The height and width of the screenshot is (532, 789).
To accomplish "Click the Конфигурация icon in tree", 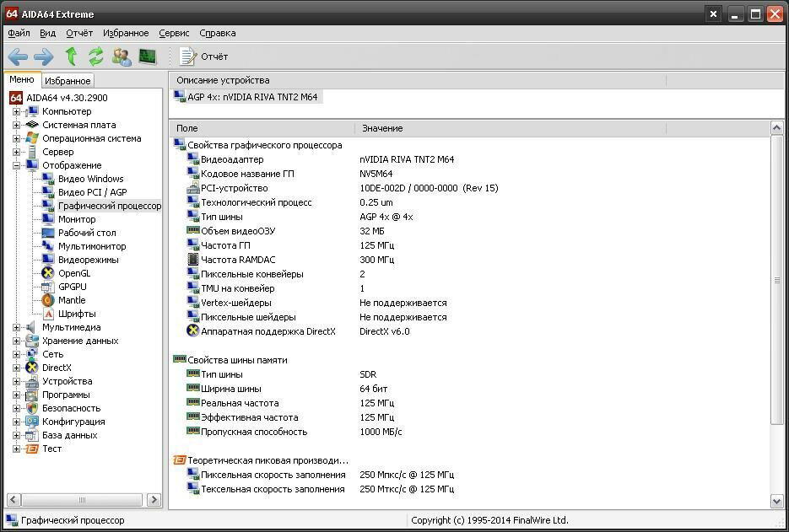I will tap(32, 422).
